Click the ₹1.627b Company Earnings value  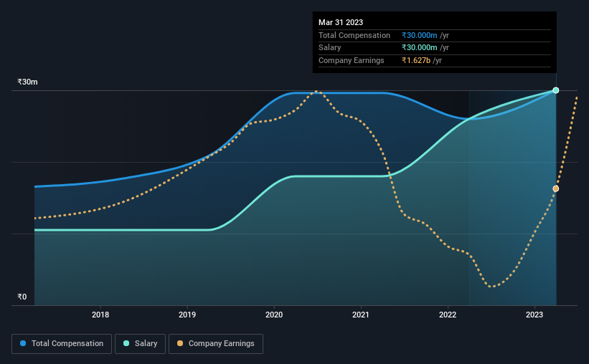click(x=416, y=60)
